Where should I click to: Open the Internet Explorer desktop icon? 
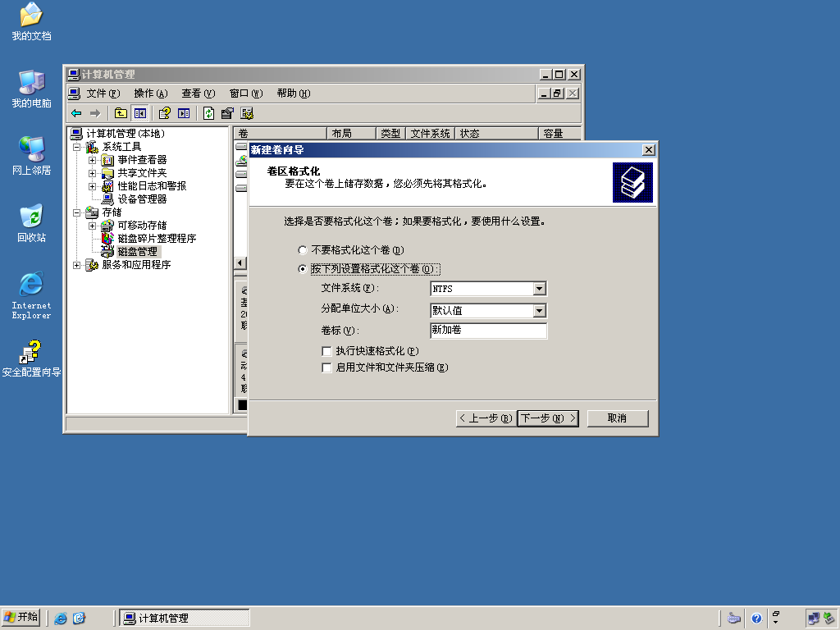[x=31, y=295]
